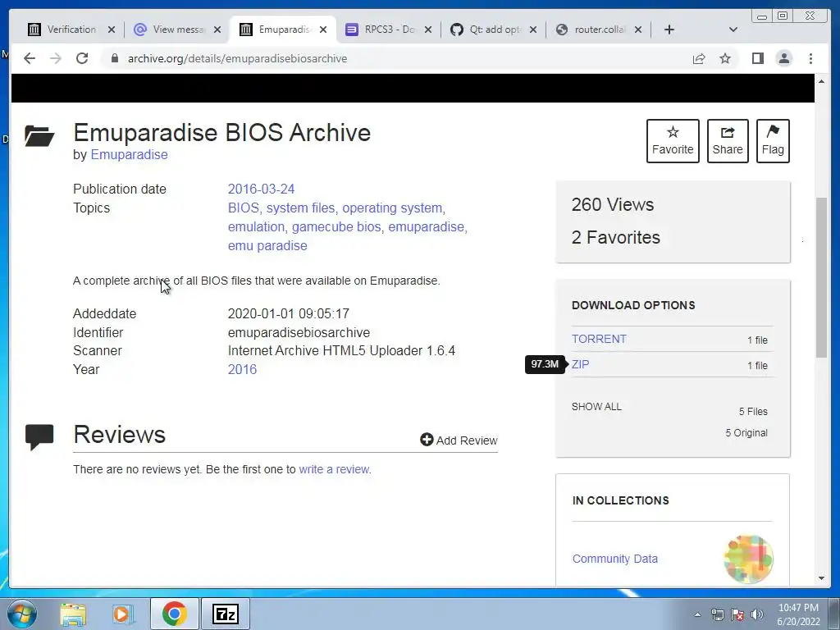Click the site lock icon
The height and width of the screenshot is (630, 840).
coord(114,58)
